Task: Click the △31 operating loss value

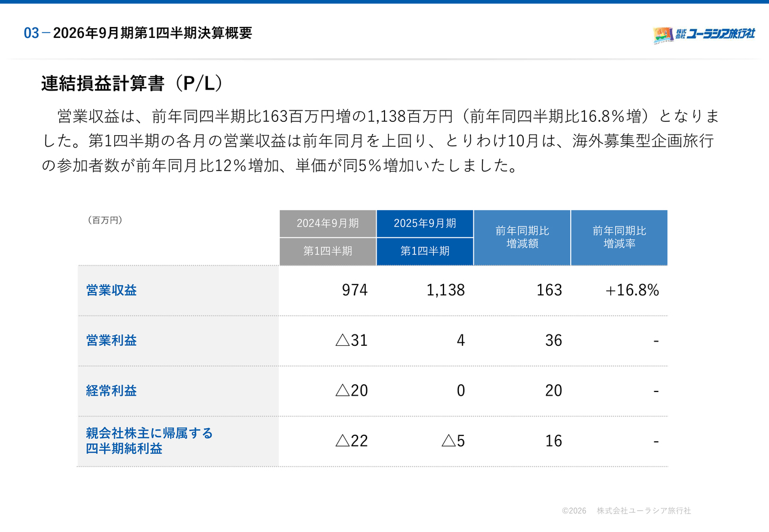Action: coord(351,340)
